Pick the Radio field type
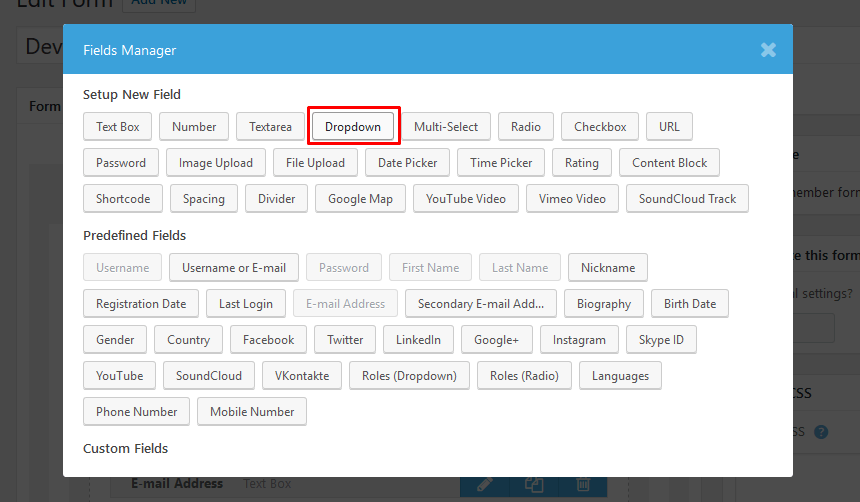The width and height of the screenshot is (860, 502). coord(526,127)
